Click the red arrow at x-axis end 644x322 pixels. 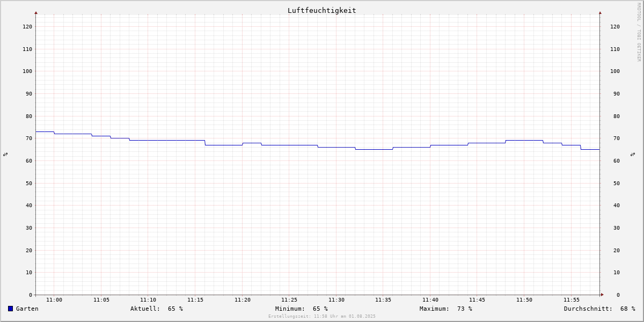click(602, 295)
